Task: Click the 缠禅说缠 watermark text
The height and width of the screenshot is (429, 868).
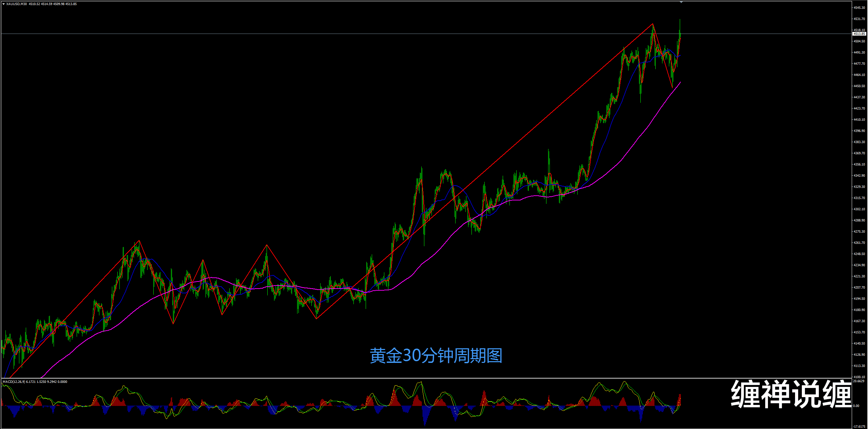Action: click(791, 394)
